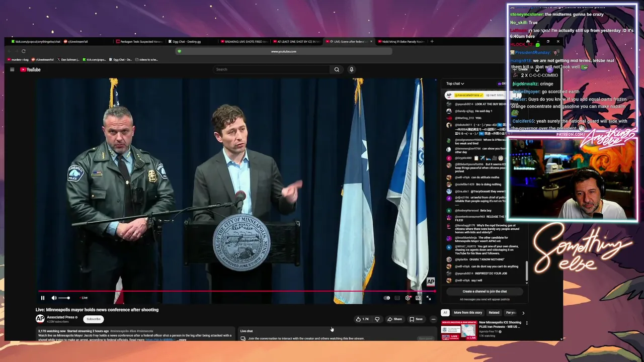Click the shield icon in address bar
The width and height of the screenshot is (644, 362).
180,51
